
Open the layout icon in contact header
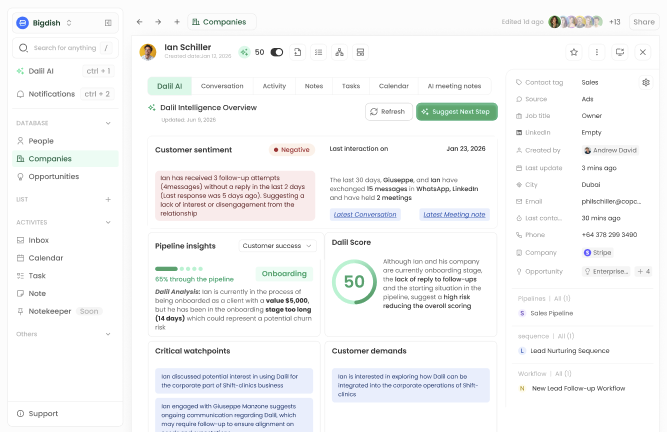(360, 52)
